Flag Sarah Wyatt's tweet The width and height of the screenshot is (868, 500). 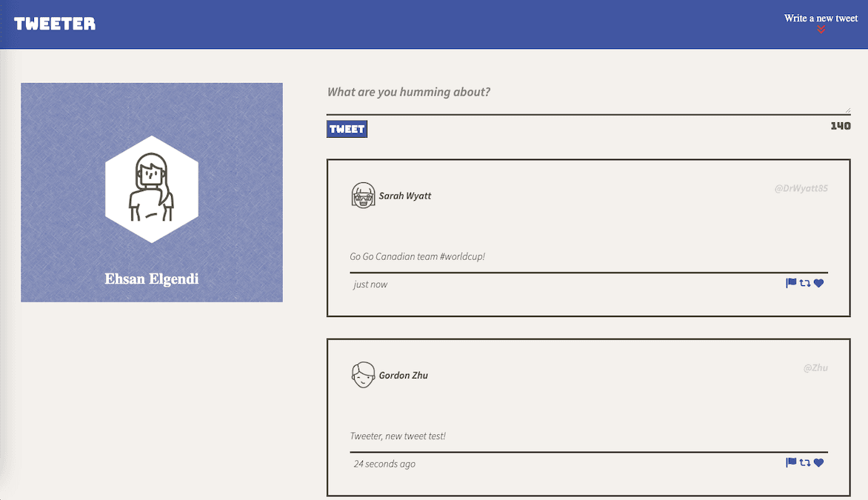(x=791, y=283)
